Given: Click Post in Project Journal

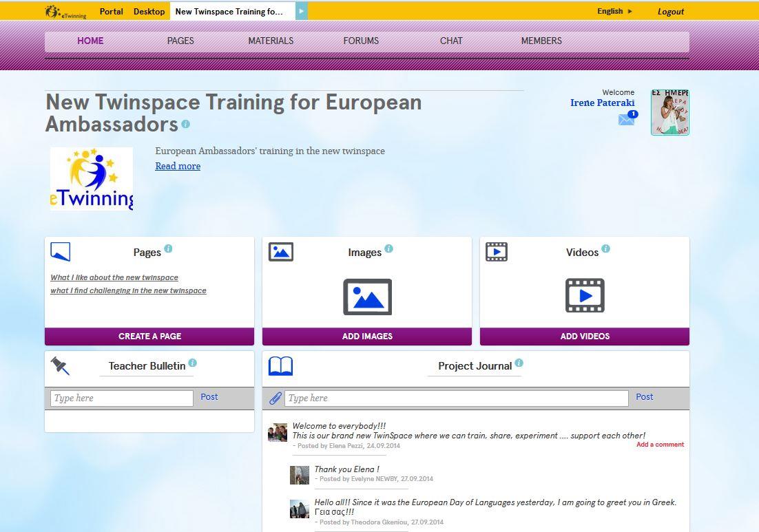Looking at the screenshot, I should 644,397.
